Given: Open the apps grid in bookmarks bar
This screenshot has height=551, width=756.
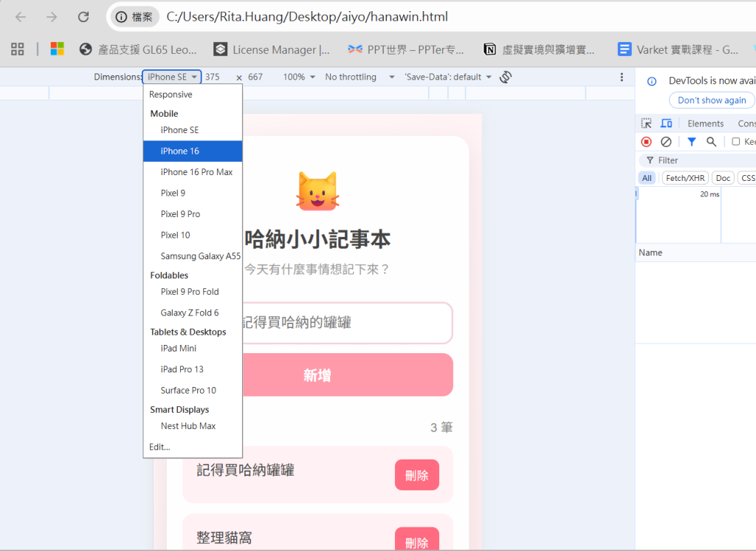Looking at the screenshot, I should pos(18,49).
